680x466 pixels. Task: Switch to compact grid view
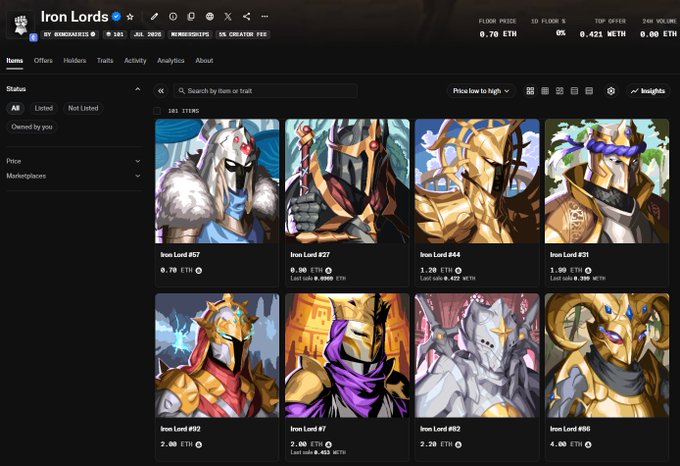click(545, 91)
